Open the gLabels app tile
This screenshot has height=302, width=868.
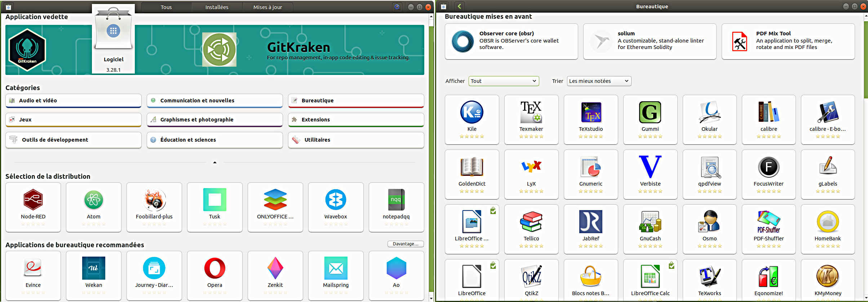point(828,174)
